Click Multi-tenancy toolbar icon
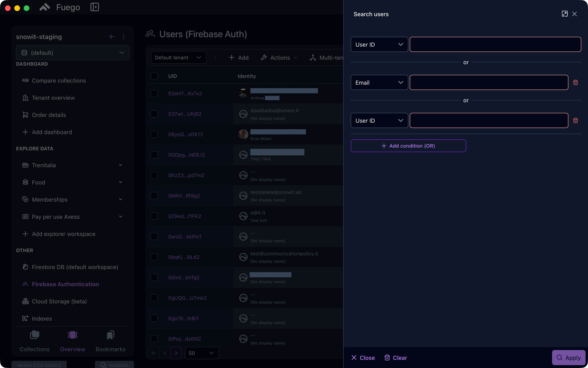 click(x=313, y=58)
